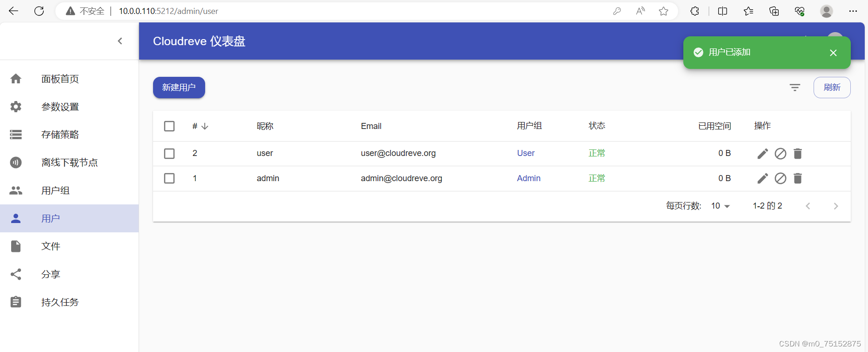Select the checkbox for the admin row
Screen dimensions: 868x352
pos(169,178)
